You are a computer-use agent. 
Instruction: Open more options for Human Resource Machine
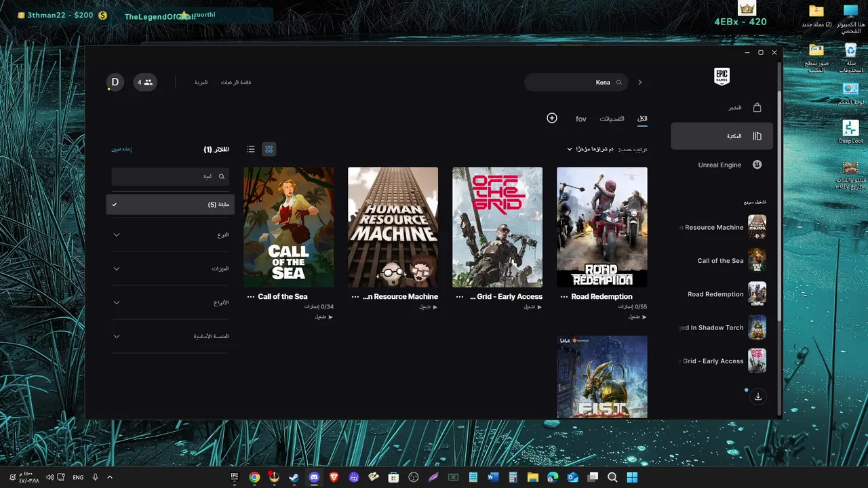point(355,297)
